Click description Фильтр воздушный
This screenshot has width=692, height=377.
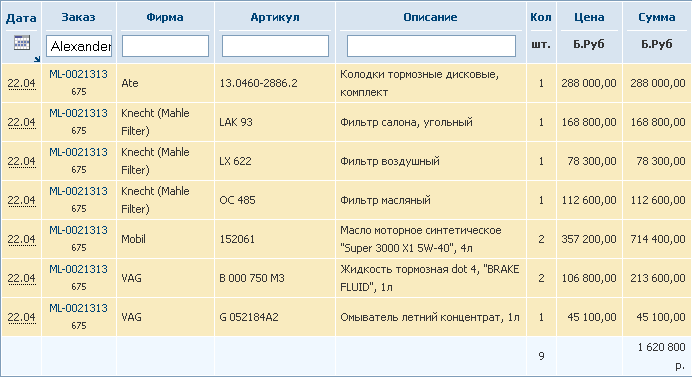click(x=390, y=161)
